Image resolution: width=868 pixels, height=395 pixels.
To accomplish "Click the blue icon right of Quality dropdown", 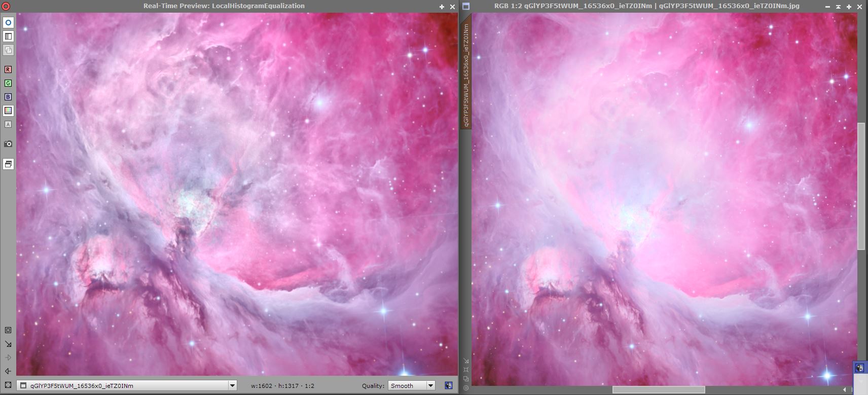I will point(449,385).
